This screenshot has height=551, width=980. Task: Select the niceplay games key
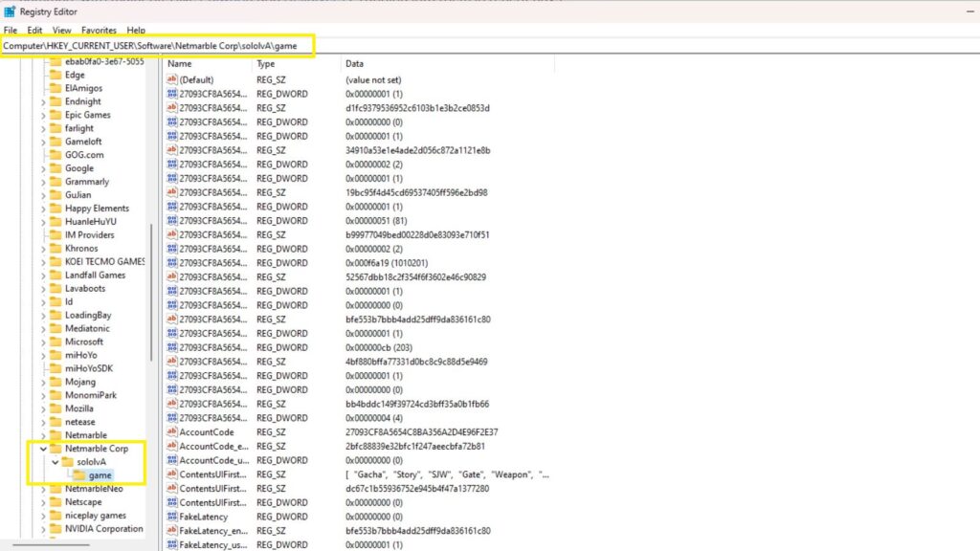(96, 516)
